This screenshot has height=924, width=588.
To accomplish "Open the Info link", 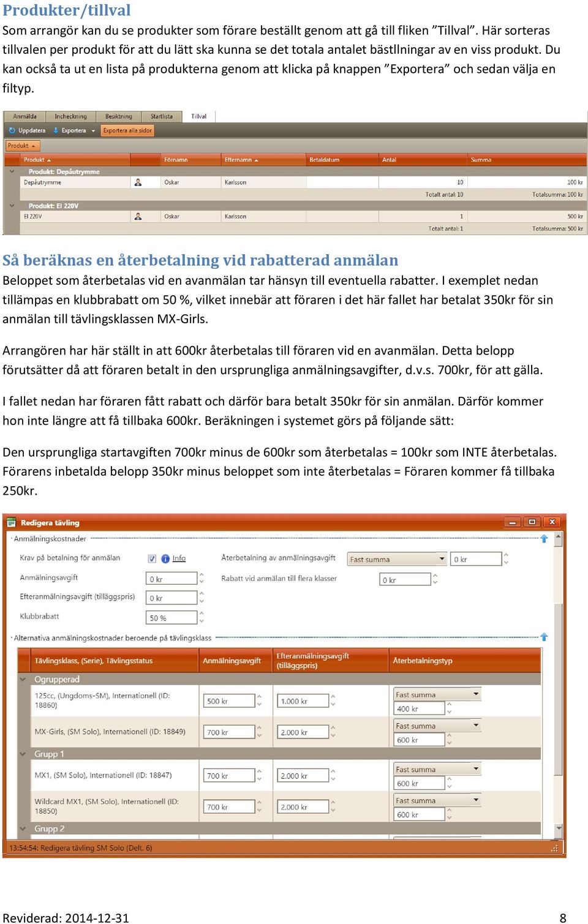I will (x=179, y=558).
